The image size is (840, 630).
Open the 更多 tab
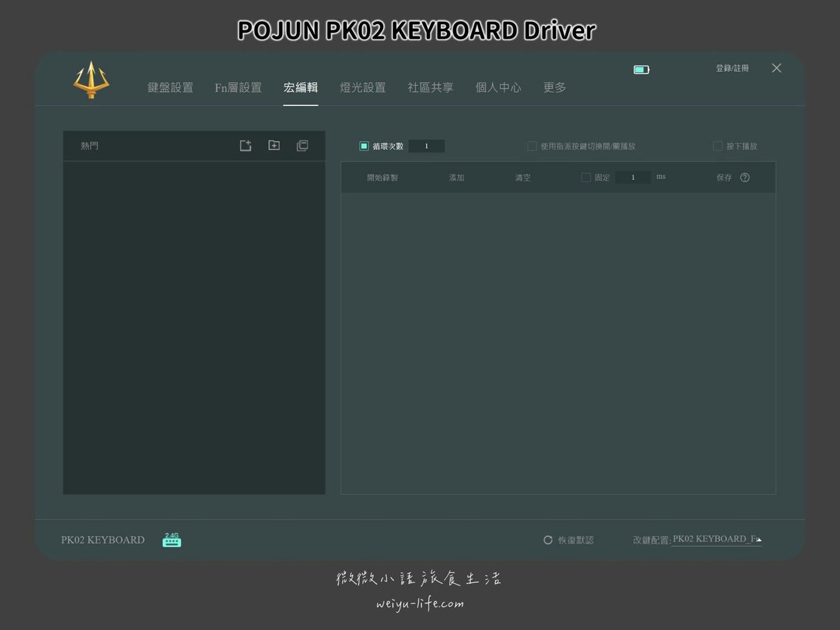[554, 87]
